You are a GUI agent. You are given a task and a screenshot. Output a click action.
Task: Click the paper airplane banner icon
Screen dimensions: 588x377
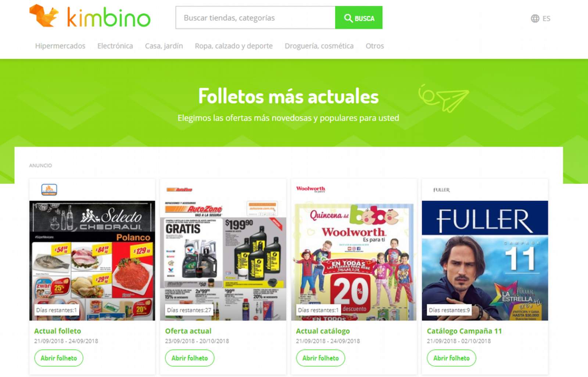[444, 98]
